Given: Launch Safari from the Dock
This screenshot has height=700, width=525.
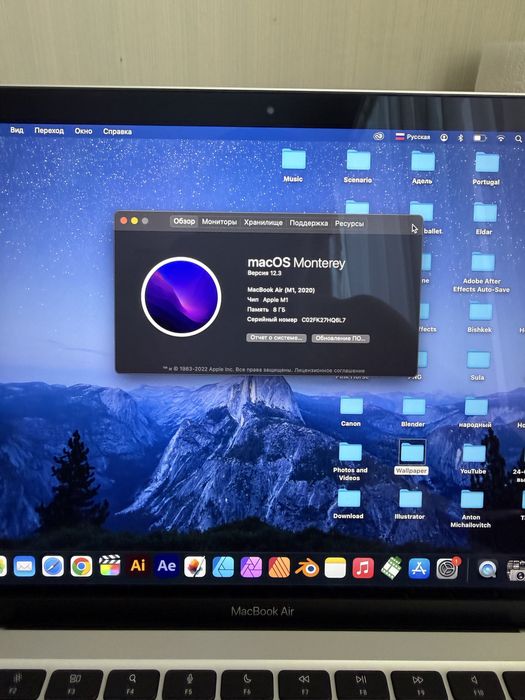Looking at the screenshot, I should 53,567.
